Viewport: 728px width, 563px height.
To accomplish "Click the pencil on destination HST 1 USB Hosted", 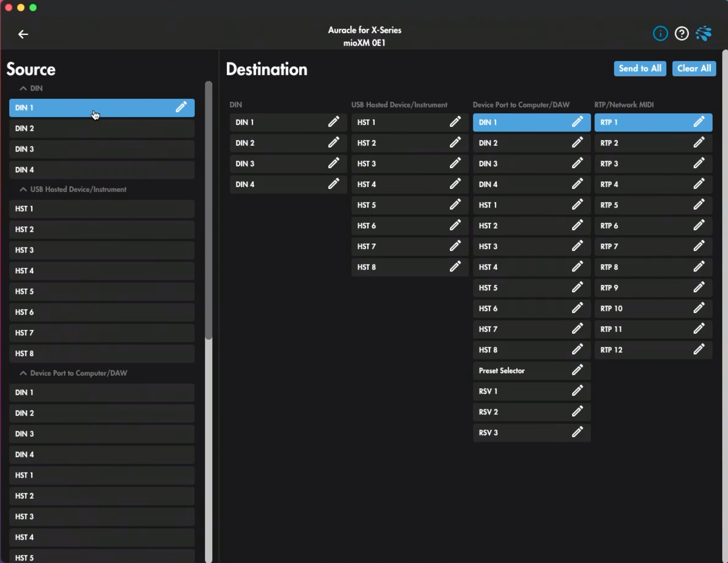I will pos(455,122).
